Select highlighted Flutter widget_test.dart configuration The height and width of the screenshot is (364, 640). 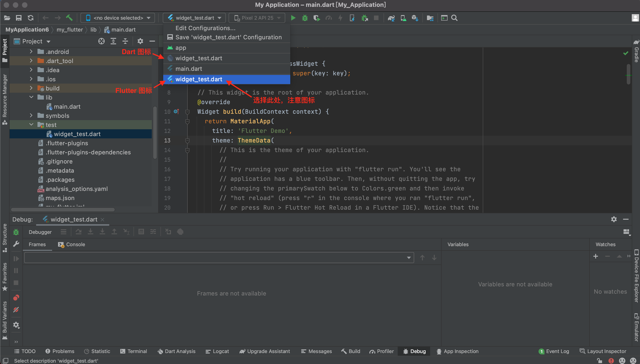[227, 79]
